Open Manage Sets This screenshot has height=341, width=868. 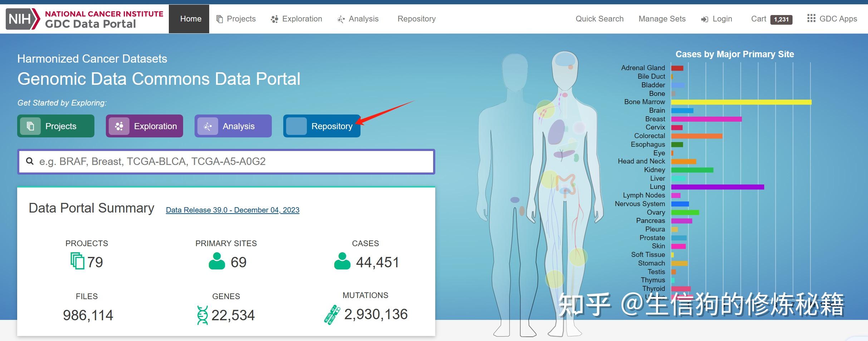point(661,19)
